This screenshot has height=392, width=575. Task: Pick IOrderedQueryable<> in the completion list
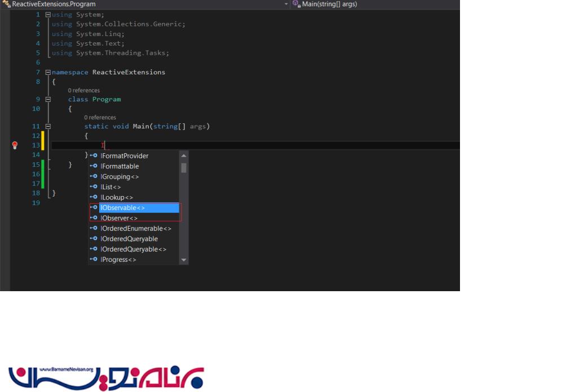click(134, 249)
